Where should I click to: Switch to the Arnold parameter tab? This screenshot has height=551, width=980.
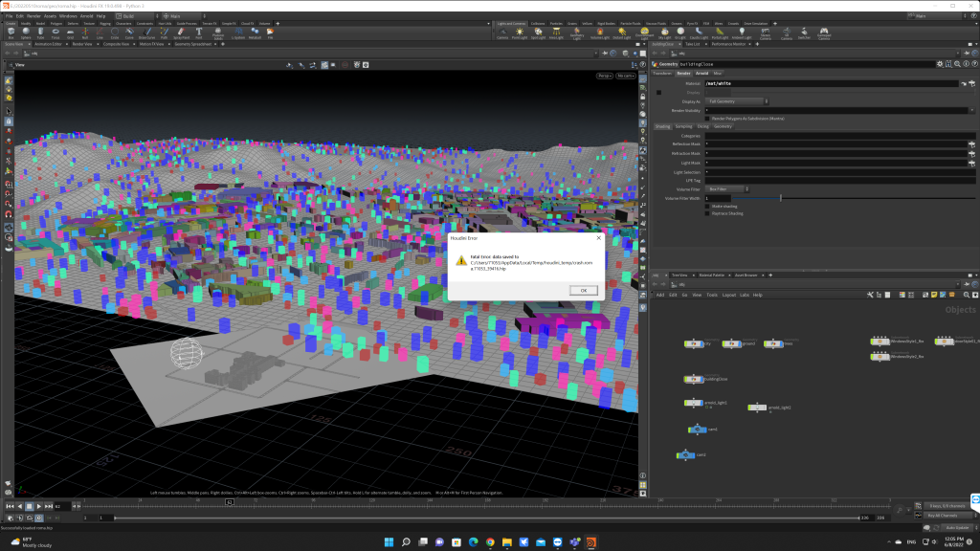(702, 73)
